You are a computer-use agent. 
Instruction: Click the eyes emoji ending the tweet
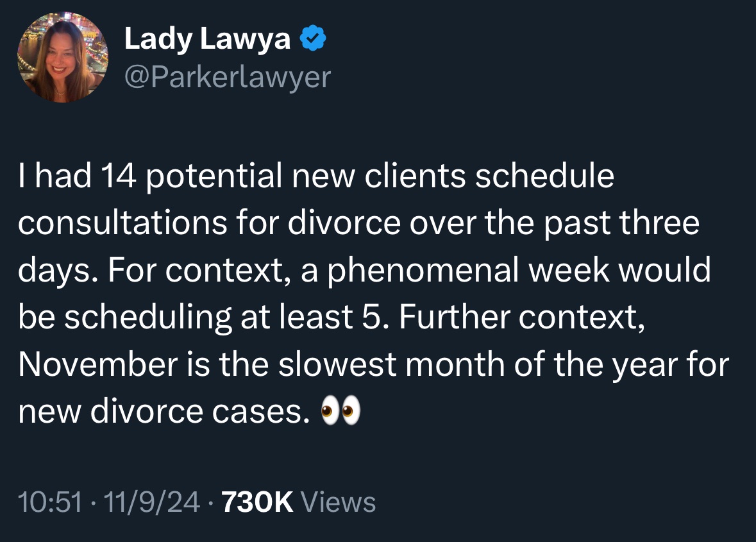(340, 411)
